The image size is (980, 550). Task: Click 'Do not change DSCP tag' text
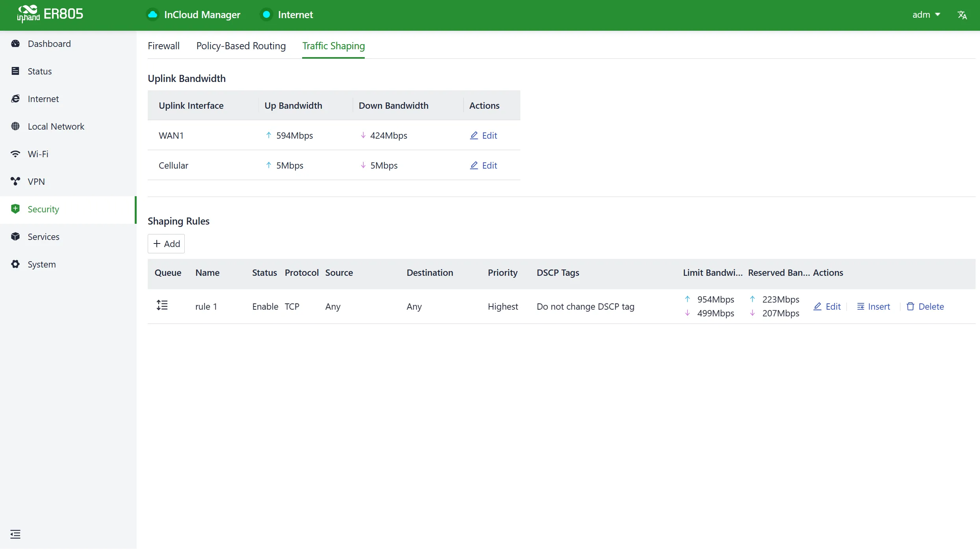pos(585,307)
